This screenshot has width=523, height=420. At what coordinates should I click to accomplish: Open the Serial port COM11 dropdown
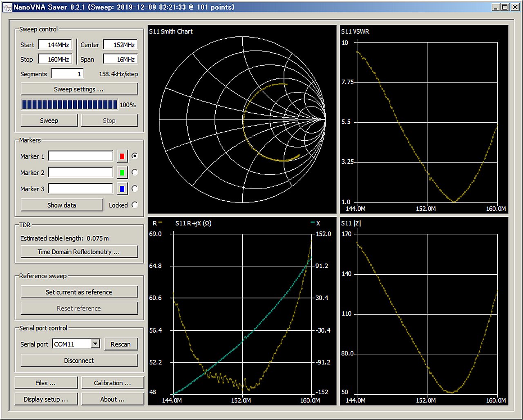pos(95,344)
